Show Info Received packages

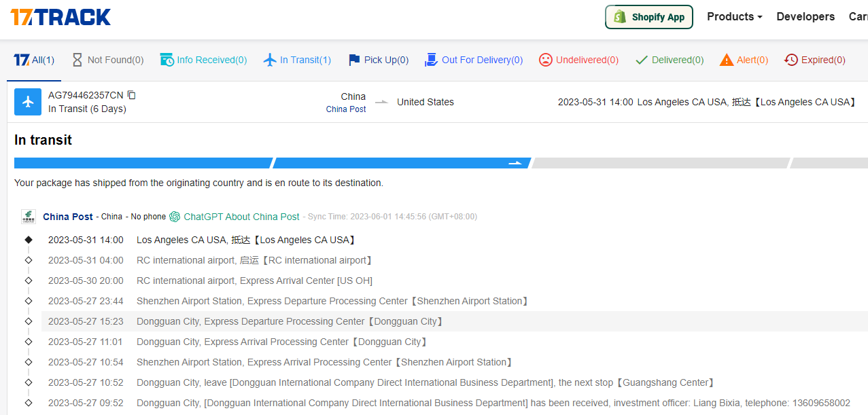point(203,60)
